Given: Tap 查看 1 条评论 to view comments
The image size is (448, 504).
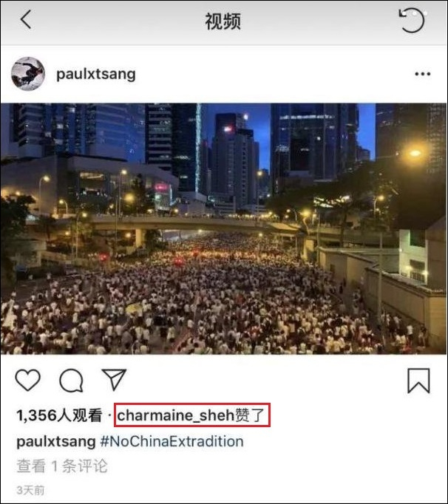Looking at the screenshot, I should coord(62,466).
